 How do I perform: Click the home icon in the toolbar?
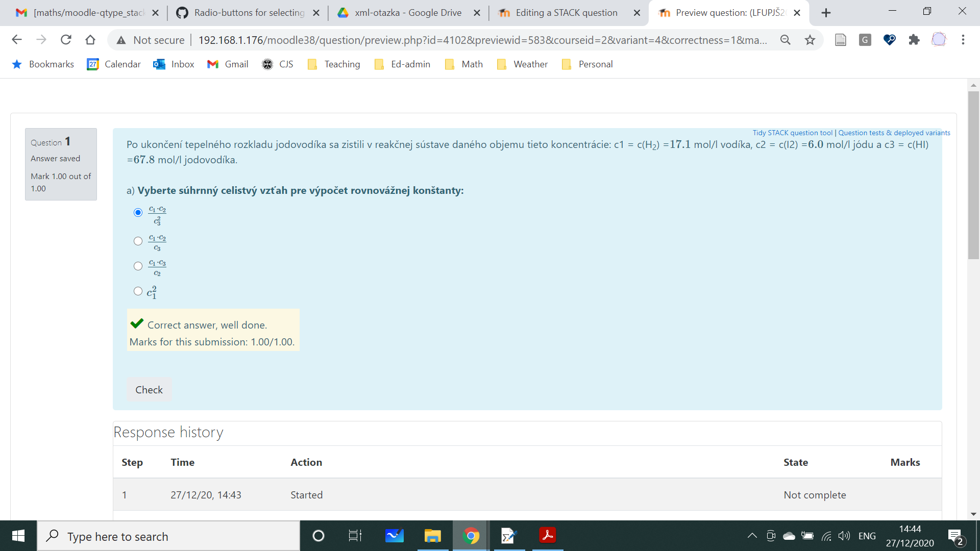point(90,39)
